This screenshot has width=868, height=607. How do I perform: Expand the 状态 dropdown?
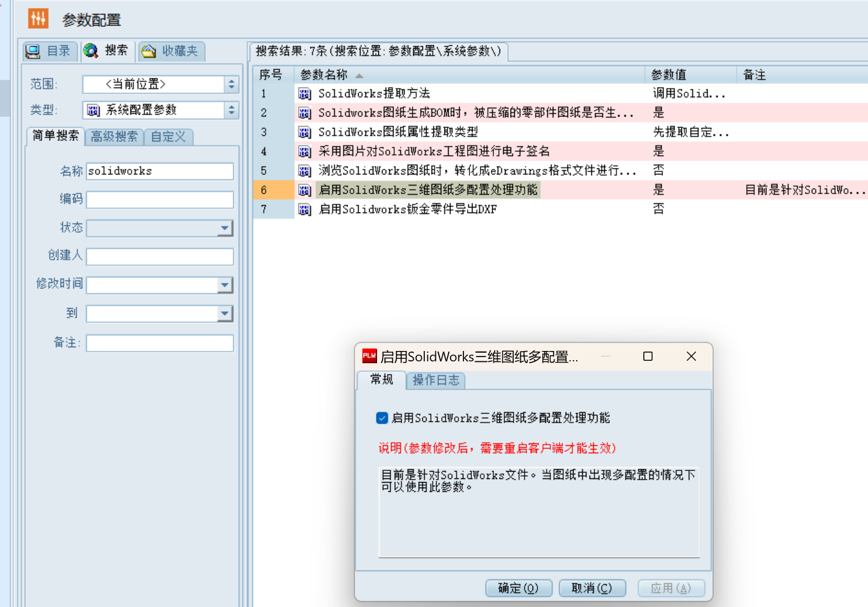(225, 228)
